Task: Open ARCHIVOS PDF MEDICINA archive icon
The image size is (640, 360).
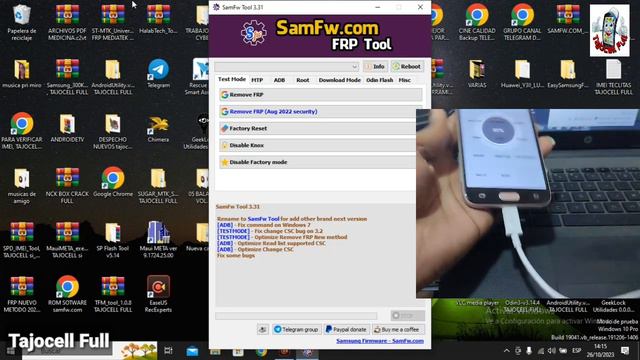Action: point(67,23)
